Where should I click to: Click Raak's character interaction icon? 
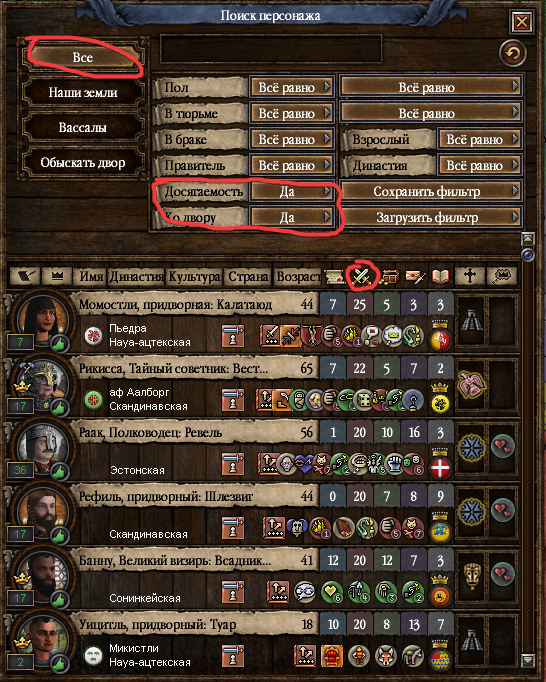[233, 464]
